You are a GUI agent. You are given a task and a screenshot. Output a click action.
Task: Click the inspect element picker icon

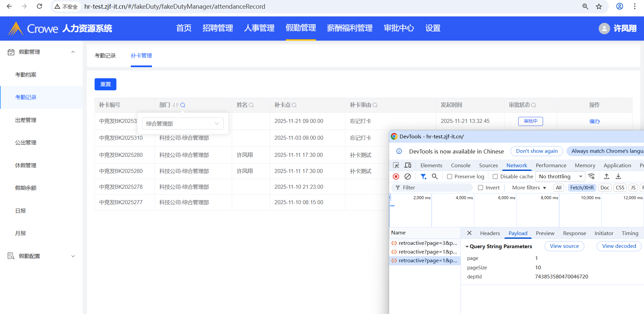396,165
